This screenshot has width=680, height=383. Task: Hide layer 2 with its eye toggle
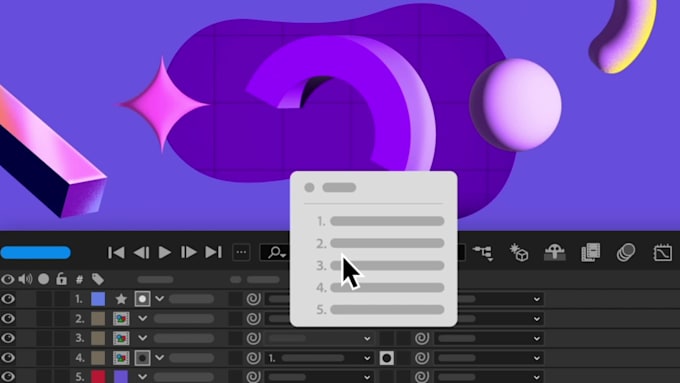[8, 318]
